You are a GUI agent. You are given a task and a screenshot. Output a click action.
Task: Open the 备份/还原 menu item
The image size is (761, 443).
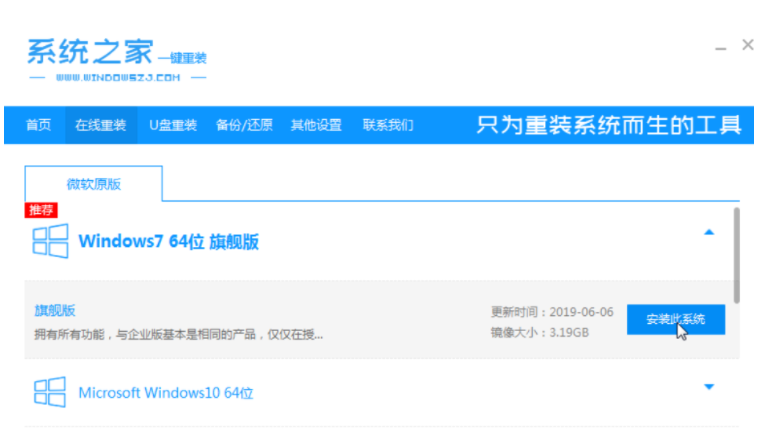[244, 125]
